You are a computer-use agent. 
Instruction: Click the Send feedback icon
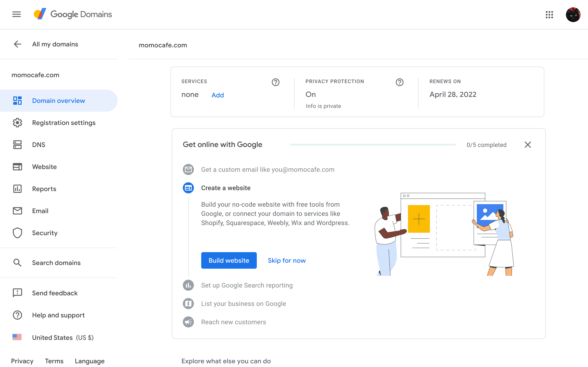point(18,293)
